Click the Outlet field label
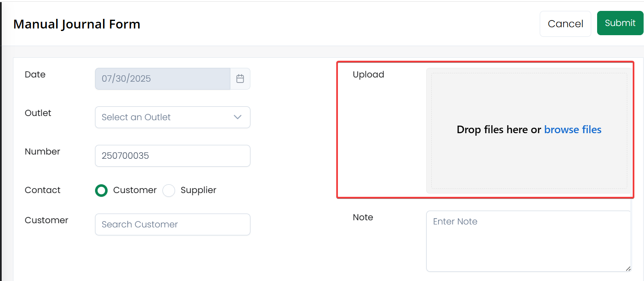This screenshot has width=644, height=281. [38, 113]
